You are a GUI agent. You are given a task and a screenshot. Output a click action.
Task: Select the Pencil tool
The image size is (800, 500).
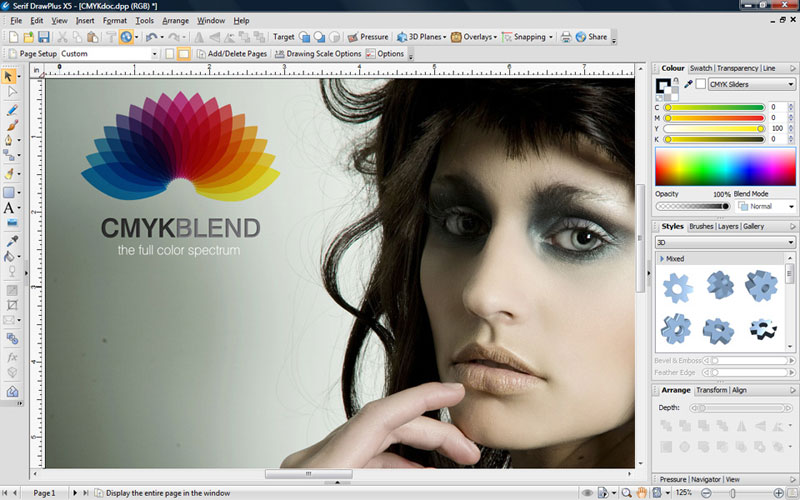(x=10, y=109)
